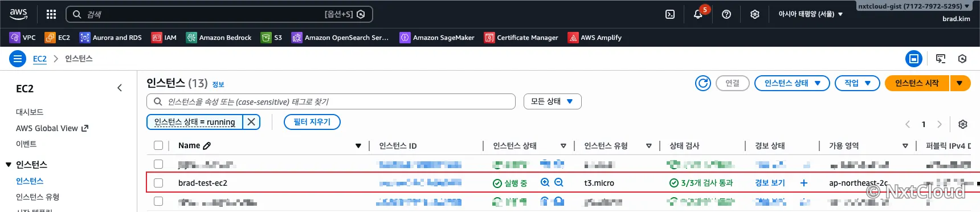Viewport: 980px width, 212px height.
Task: Click the instance search filter field
Action: coord(331,101)
